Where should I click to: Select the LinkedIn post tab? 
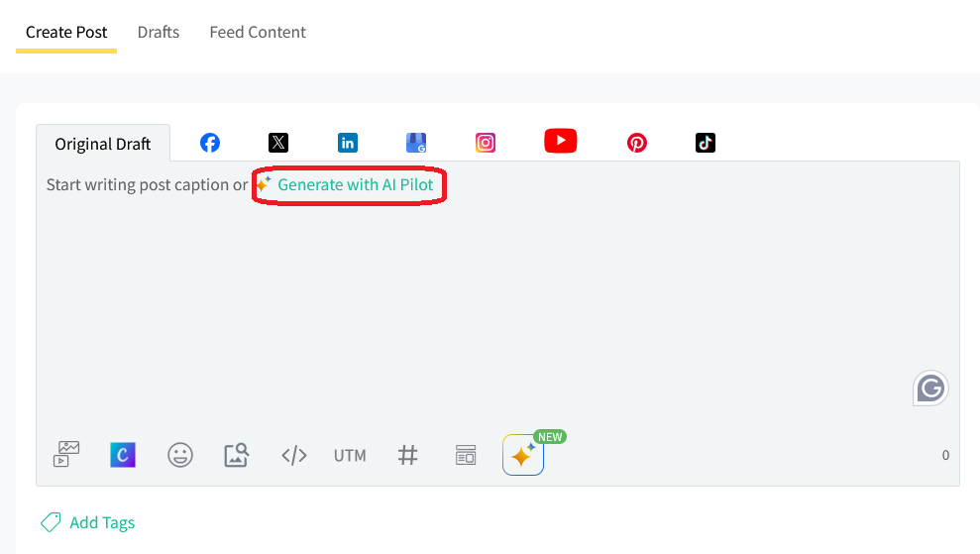[x=348, y=143]
